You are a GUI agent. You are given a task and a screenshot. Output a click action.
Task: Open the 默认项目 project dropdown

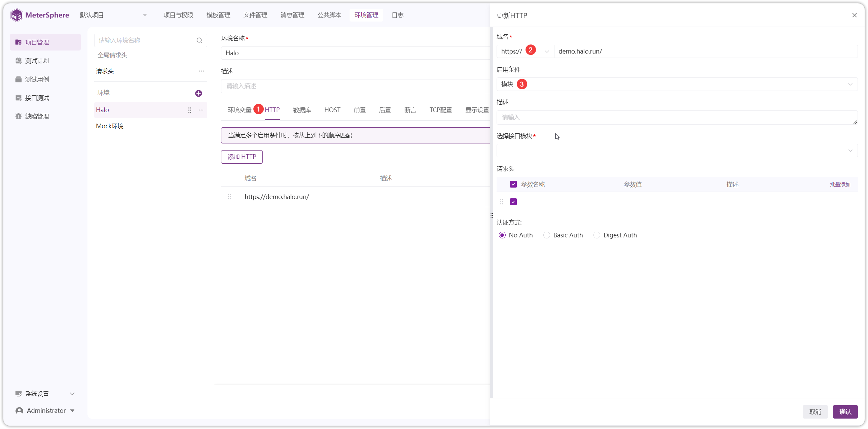[113, 15]
